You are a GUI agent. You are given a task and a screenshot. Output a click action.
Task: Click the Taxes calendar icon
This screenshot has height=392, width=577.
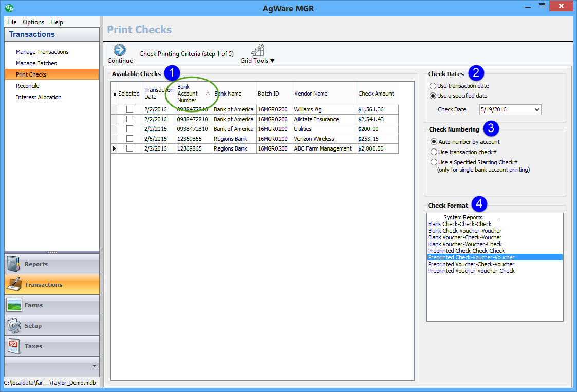pyautogui.click(x=14, y=346)
